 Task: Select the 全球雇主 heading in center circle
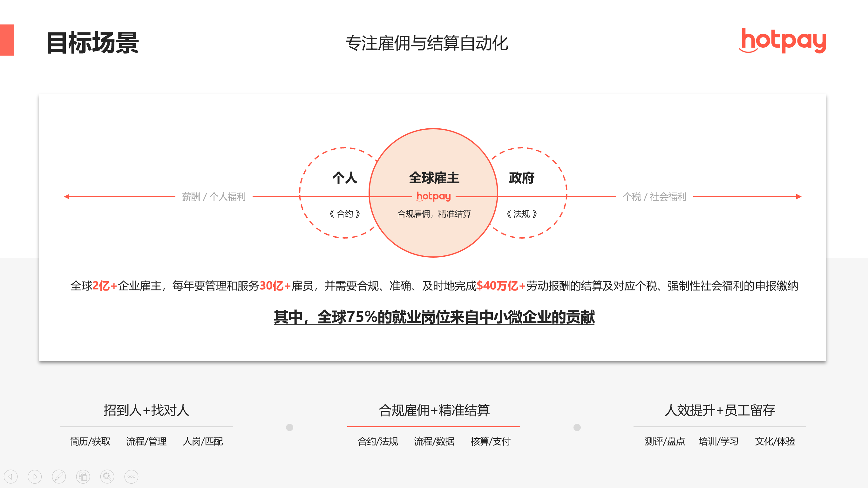click(x=434, y=178)
